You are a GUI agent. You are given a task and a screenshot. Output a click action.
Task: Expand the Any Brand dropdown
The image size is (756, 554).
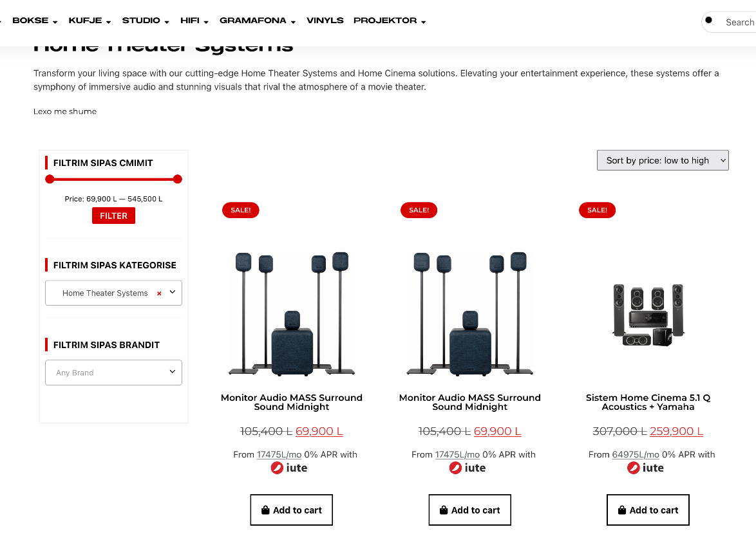click(x=113, y=373)
